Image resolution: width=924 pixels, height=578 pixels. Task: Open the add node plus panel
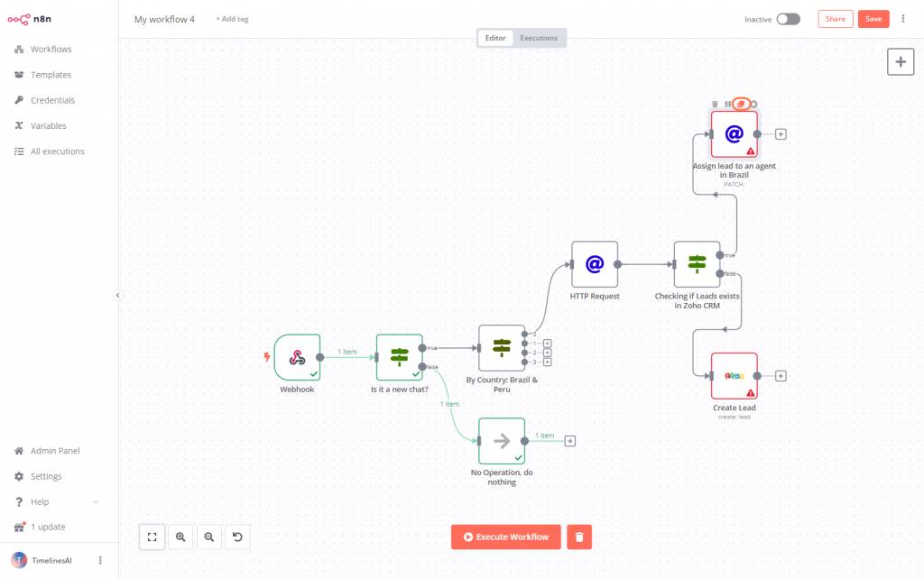pos(900,61)
